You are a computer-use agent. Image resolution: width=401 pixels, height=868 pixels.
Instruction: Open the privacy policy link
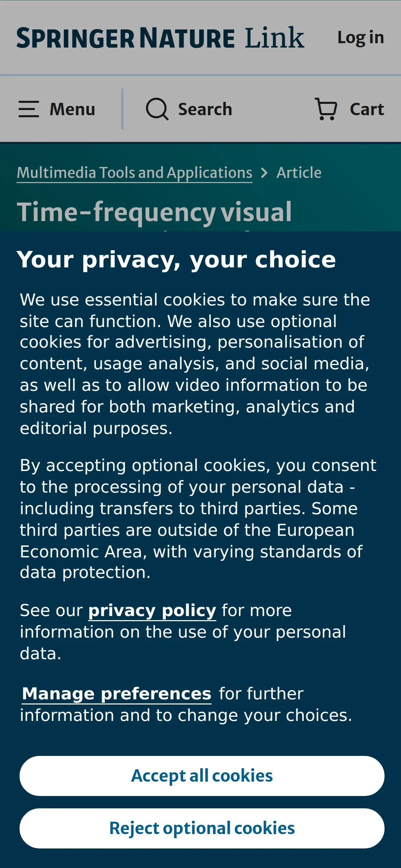pyautogui.click(x=152, y=611)
